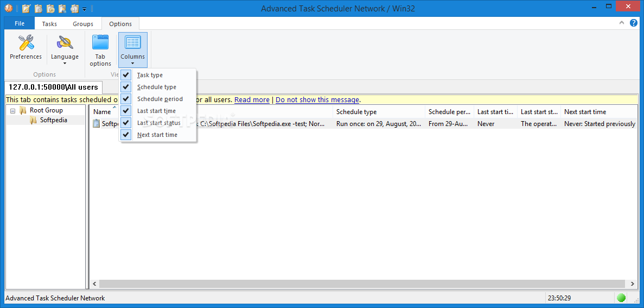Click the clipboard-with-magnifier quick access icon
The image size is (644, 308).
coord(75,8)
